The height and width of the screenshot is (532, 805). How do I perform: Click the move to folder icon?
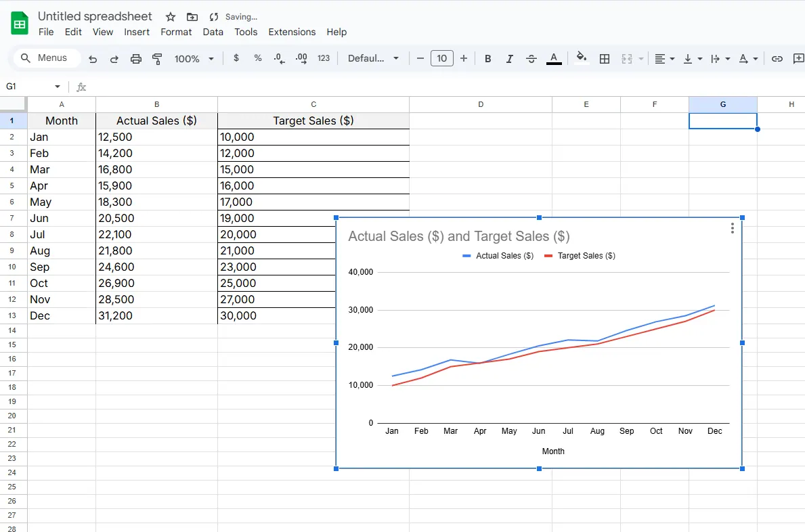tap(192, 17)
